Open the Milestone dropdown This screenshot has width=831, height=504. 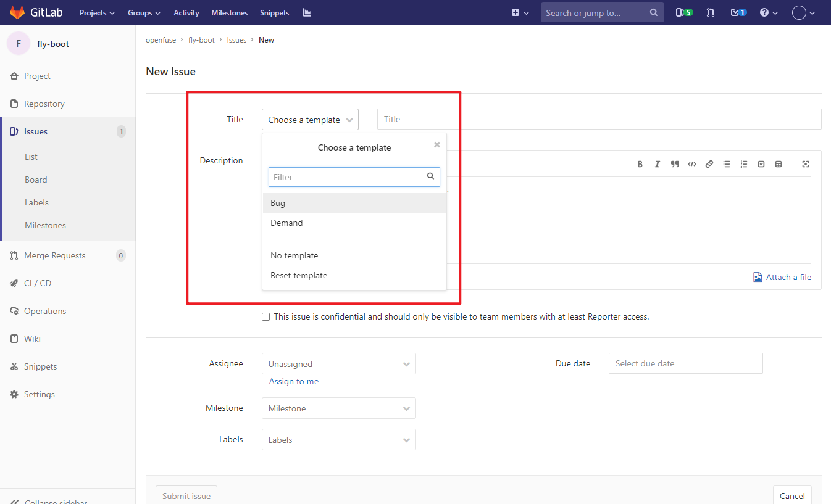(338, 408)
